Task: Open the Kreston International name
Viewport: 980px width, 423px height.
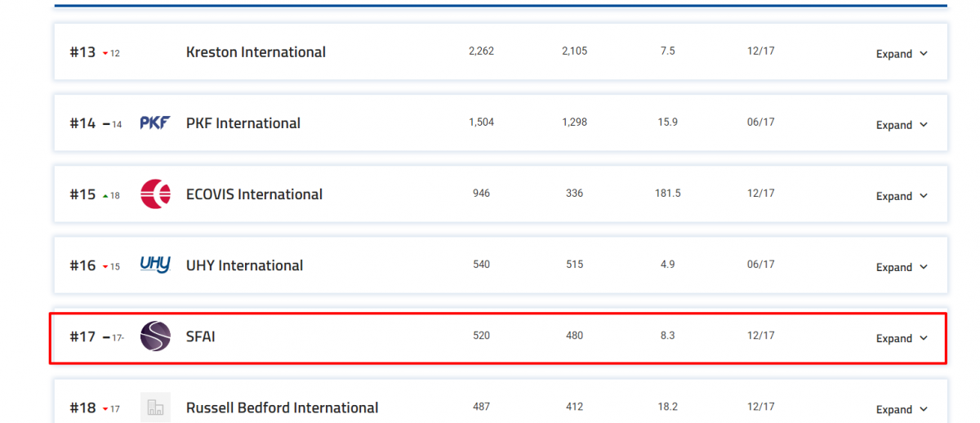Action: (x=256, y=52)
